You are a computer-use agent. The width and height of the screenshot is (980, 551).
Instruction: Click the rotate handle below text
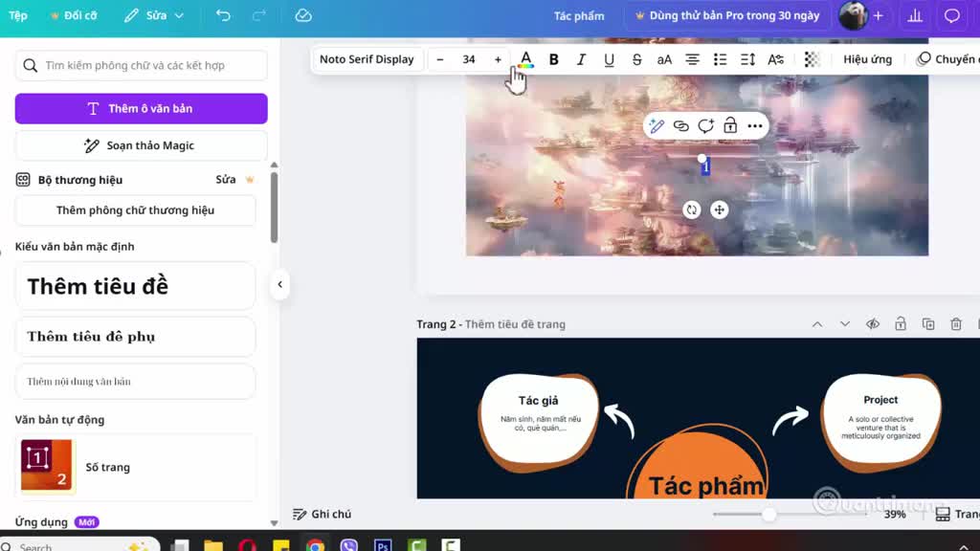(691, 209)
